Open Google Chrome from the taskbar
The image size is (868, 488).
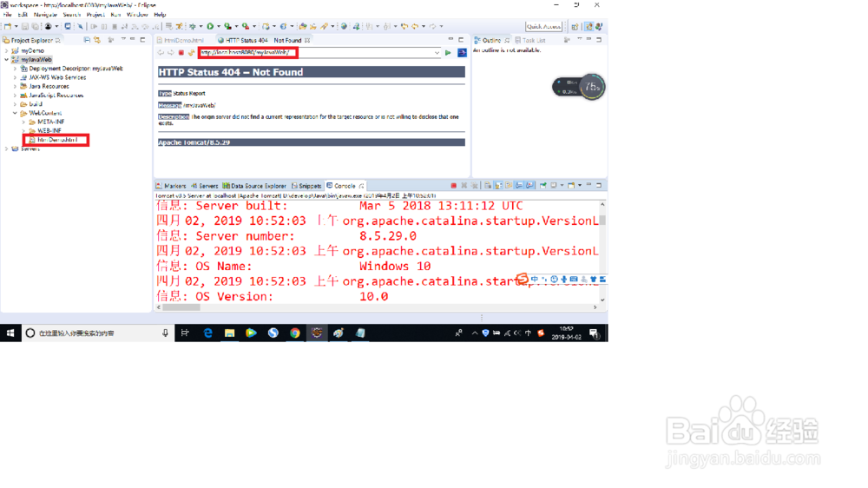pos(294,333)
